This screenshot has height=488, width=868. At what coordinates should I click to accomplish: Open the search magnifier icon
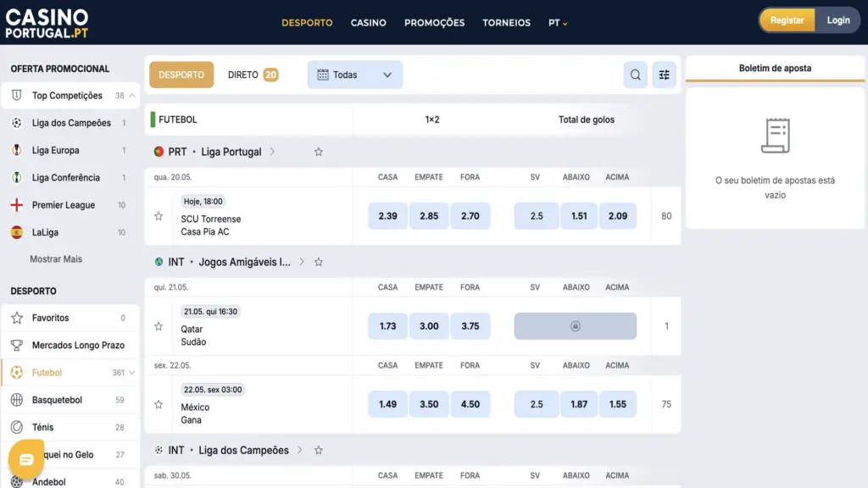(x=635, y=75)
